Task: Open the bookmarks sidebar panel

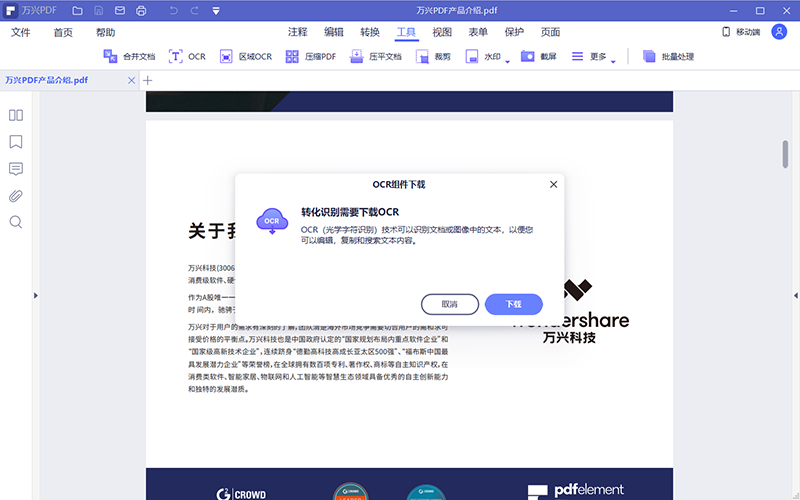Action: click(16, 142)
